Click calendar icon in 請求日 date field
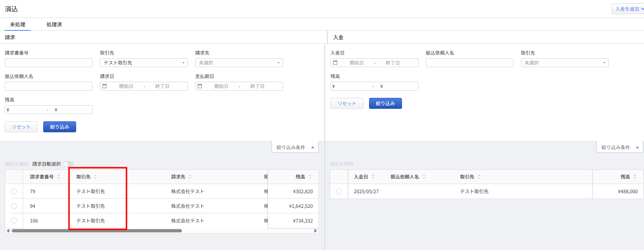The height and width of the screenshot is (250, 644). 105,86
